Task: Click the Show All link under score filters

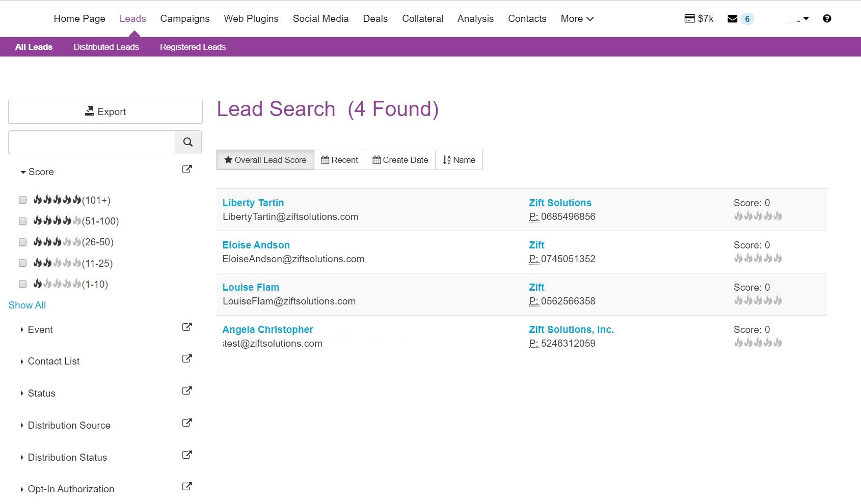Action: 26,304
